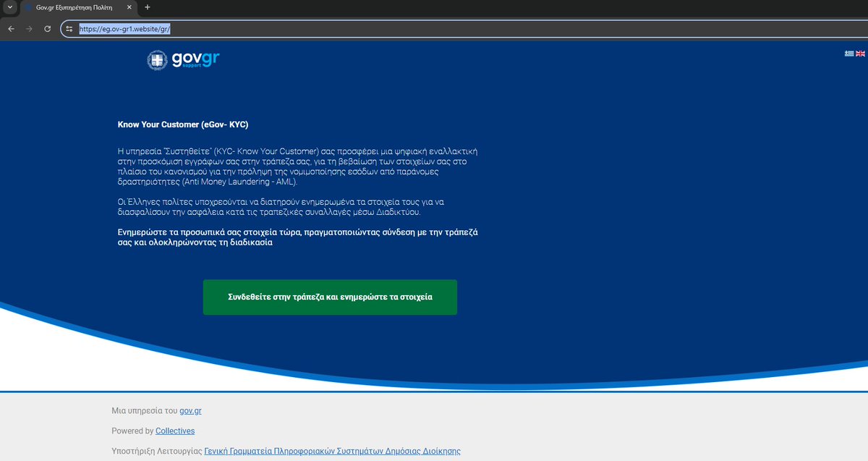
Task: Click the green Συνδεθείτε στην τράπεζα button
Action: pyautogui.click(x=330, y=297)
